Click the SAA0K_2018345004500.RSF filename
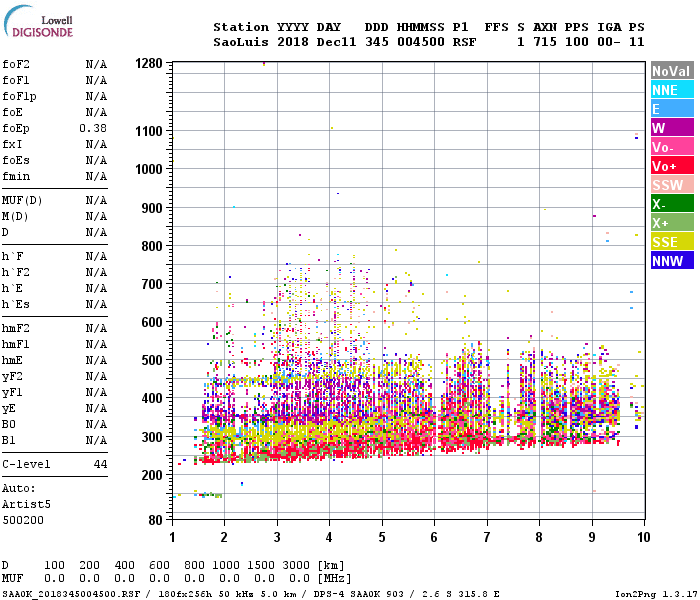700x600 pixels. [71, 594]
